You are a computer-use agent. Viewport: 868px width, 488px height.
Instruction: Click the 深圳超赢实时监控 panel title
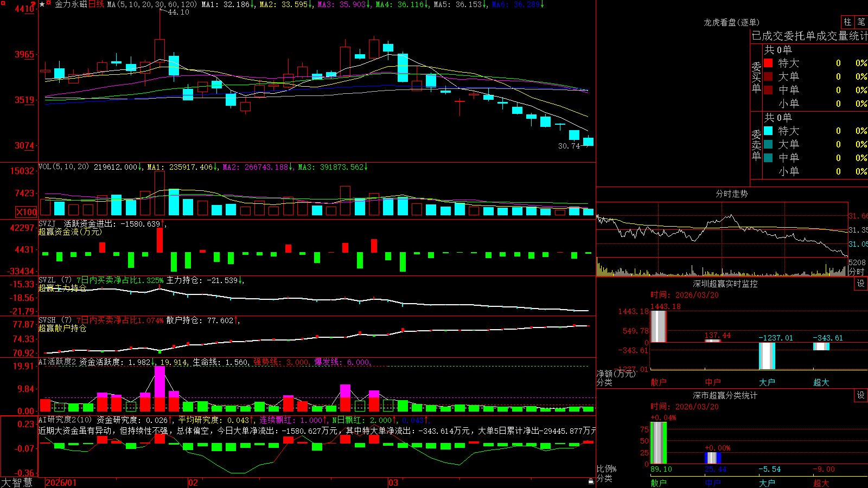tap(725, 284)
